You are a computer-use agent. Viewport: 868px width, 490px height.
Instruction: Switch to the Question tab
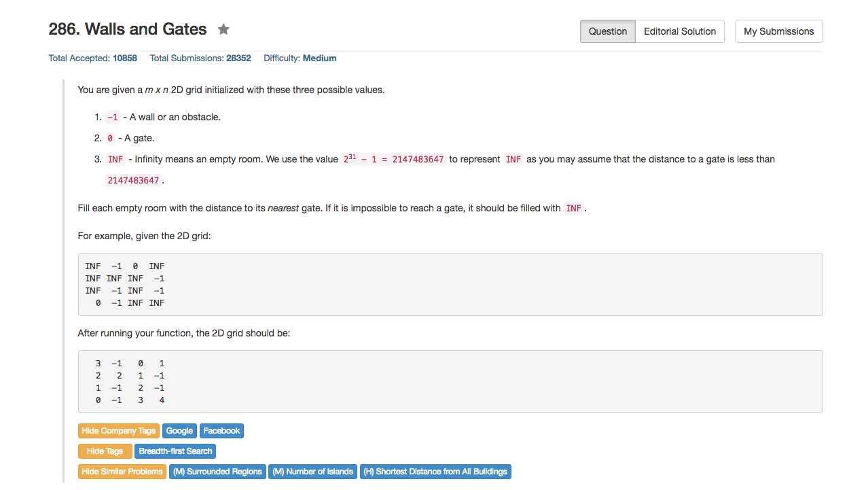[608, 31]
